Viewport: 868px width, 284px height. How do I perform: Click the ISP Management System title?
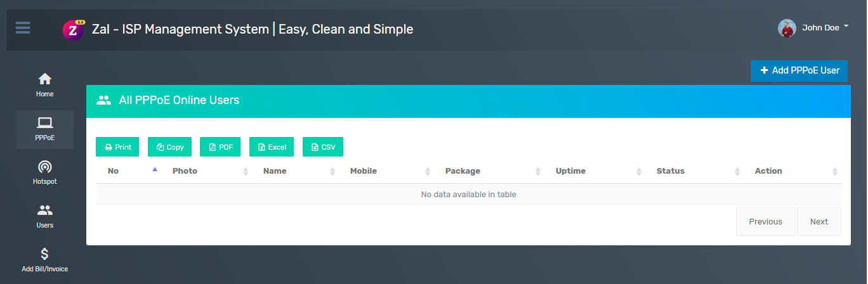pos(253,29)
